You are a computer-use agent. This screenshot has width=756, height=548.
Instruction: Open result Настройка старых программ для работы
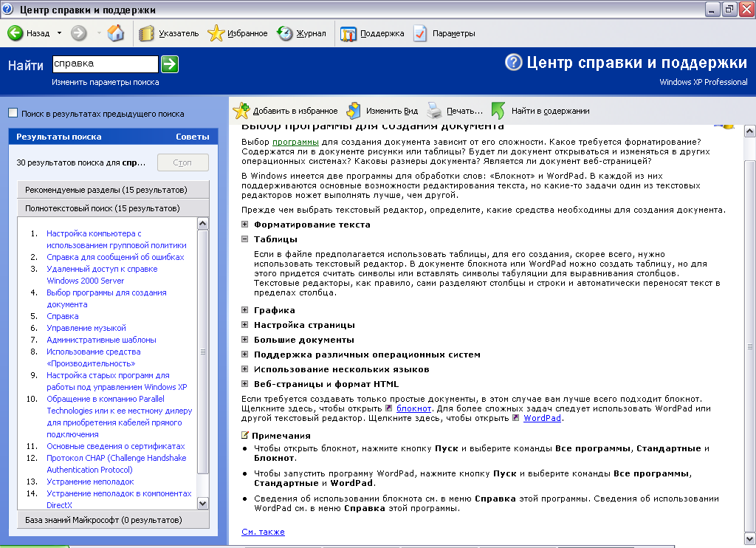click(x=117, y=381)
